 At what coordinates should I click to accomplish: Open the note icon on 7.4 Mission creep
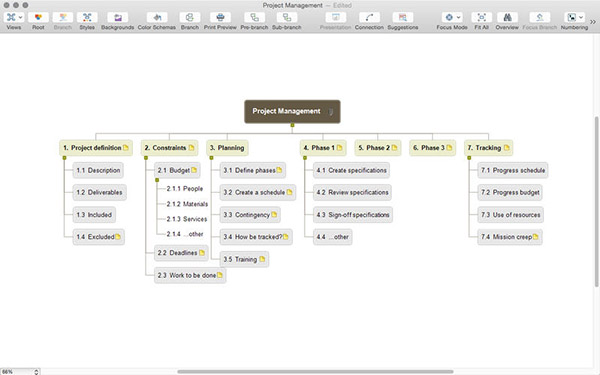(x=535, y=237)
